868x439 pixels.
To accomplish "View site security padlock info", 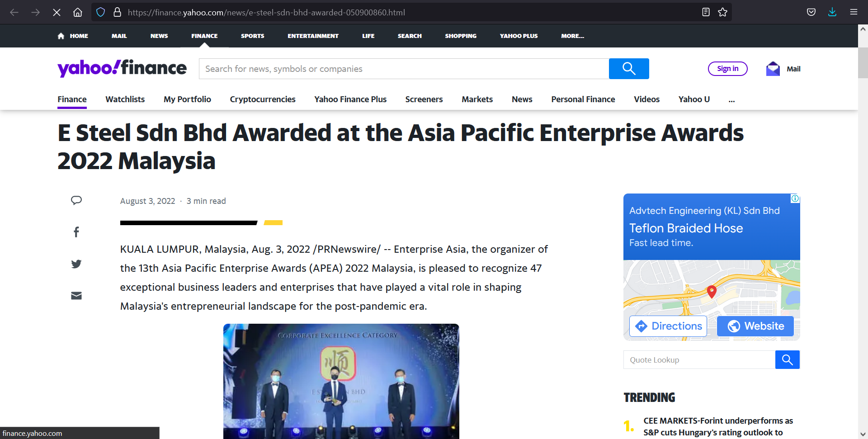I will pos(117,12).
